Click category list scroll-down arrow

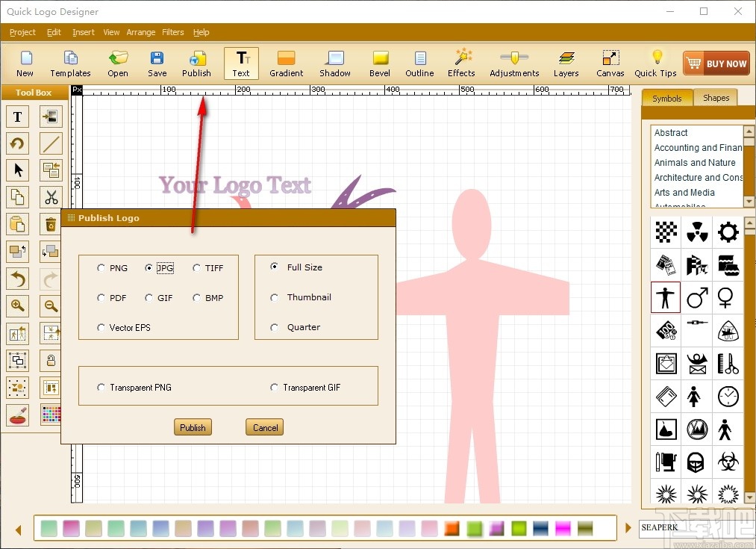(749, 201)
